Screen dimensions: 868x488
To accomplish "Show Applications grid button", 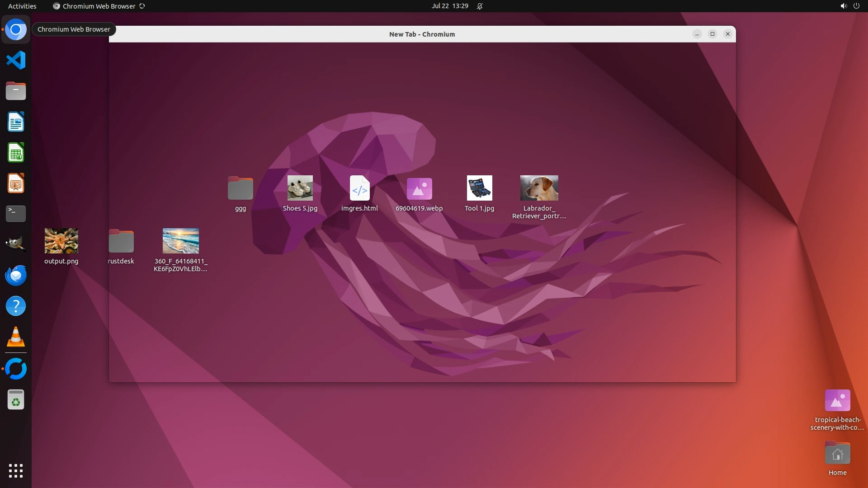I will (16, 470).
